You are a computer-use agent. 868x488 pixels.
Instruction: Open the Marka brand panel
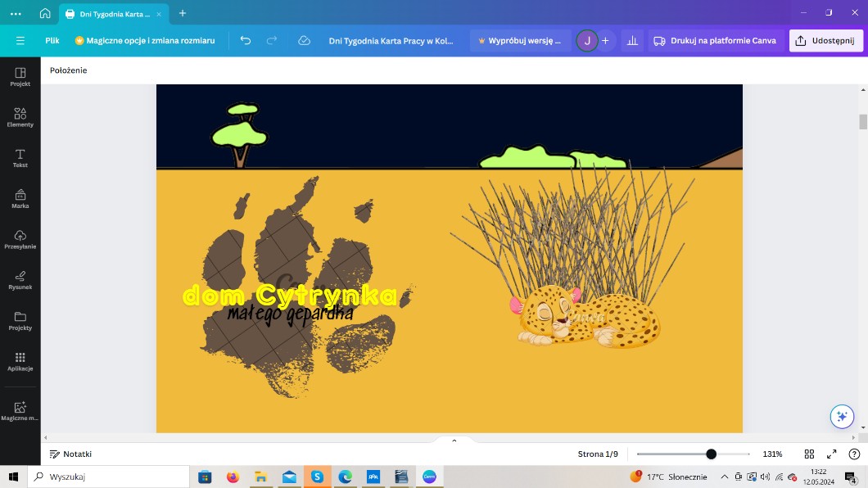pyautogui.click(x=20, y=198)
